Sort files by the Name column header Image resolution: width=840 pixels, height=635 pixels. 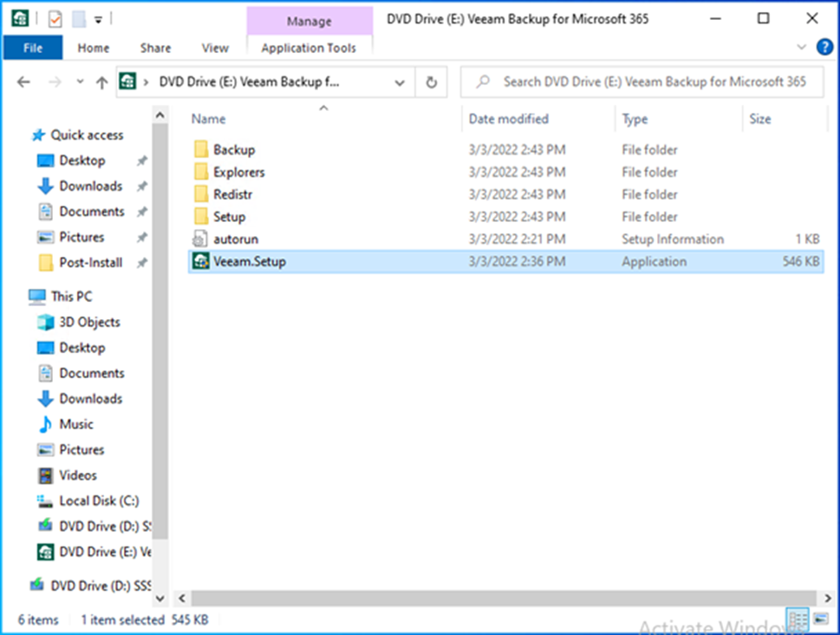[209, 119]
